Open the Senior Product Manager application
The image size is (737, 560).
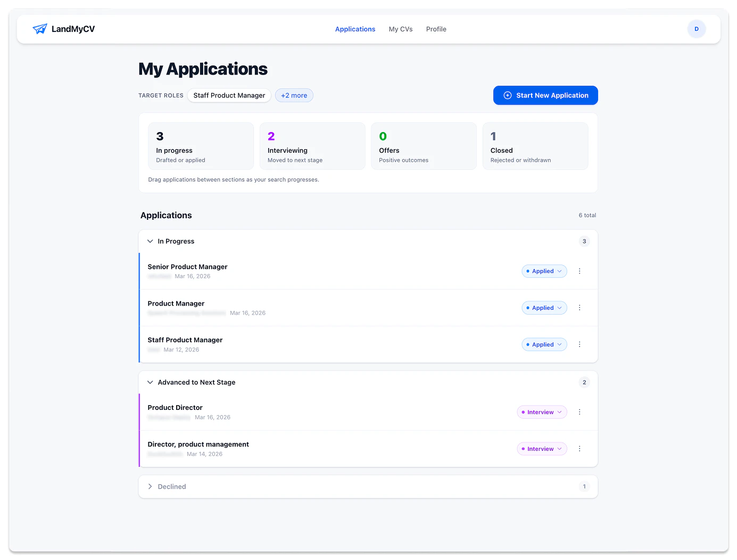click(187, 267)
